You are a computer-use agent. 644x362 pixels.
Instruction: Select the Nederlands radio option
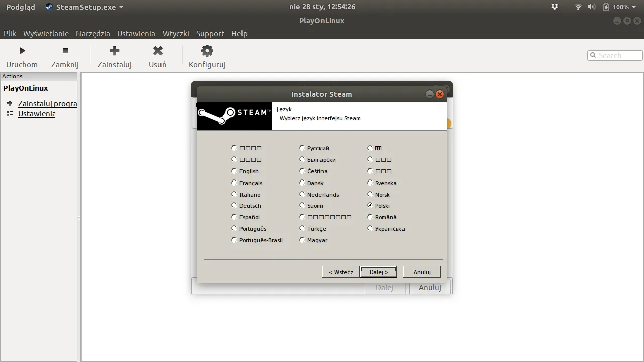click(302, 194)
